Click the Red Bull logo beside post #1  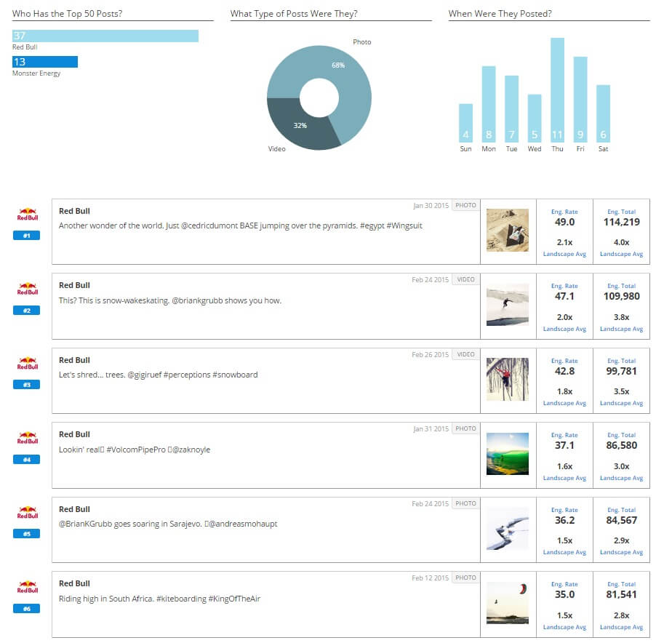28,214
